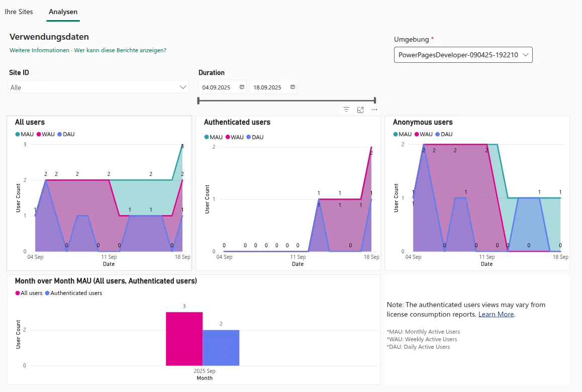Click the Anonymous users chart title
This screenshot has width=582, height=392.
click(x=423, y=122)
